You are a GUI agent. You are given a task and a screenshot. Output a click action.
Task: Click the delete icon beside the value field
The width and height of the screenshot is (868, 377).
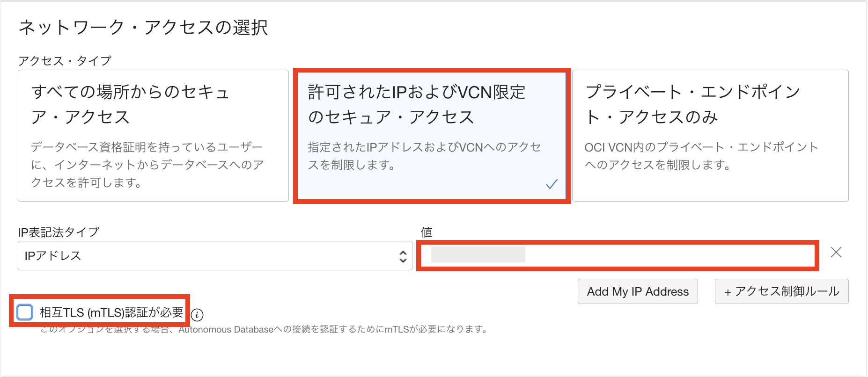tap(836, 253)
